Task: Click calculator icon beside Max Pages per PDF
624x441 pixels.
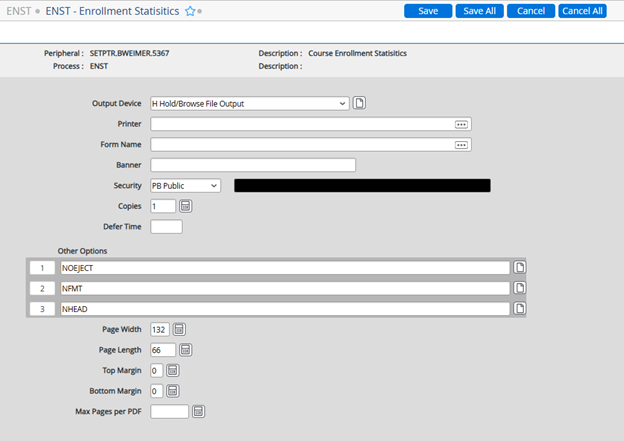Action: pyautogui.click(x=198, y=411)
